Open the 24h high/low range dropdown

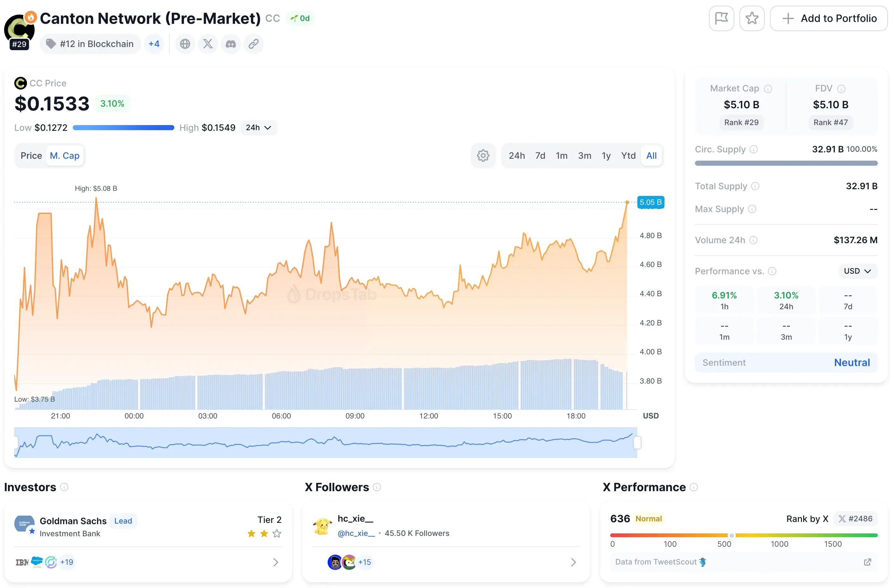[x=259, y=127]
